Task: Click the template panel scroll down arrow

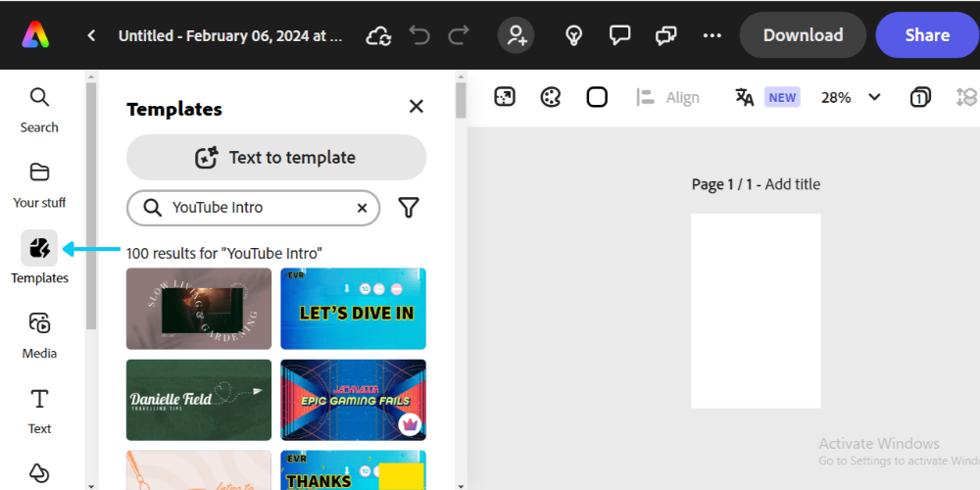Action: (x=461, y=485)
